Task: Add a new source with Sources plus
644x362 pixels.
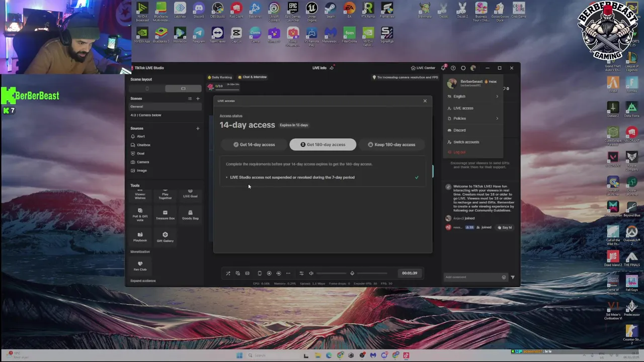Action: coord(198,128)
